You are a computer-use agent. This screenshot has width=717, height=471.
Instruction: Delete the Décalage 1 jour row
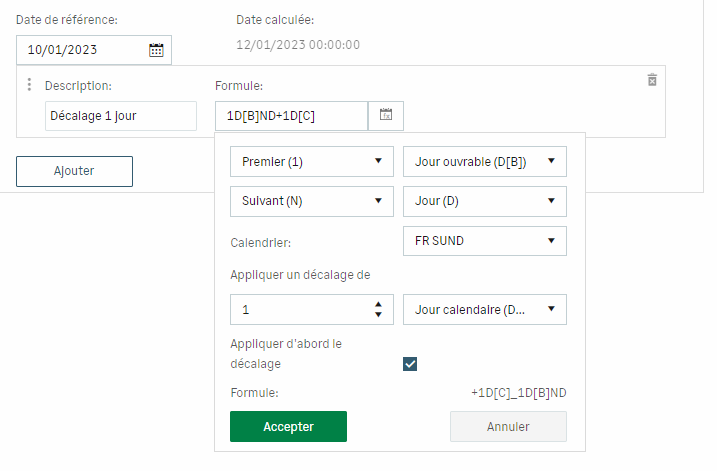coord(652,80)
